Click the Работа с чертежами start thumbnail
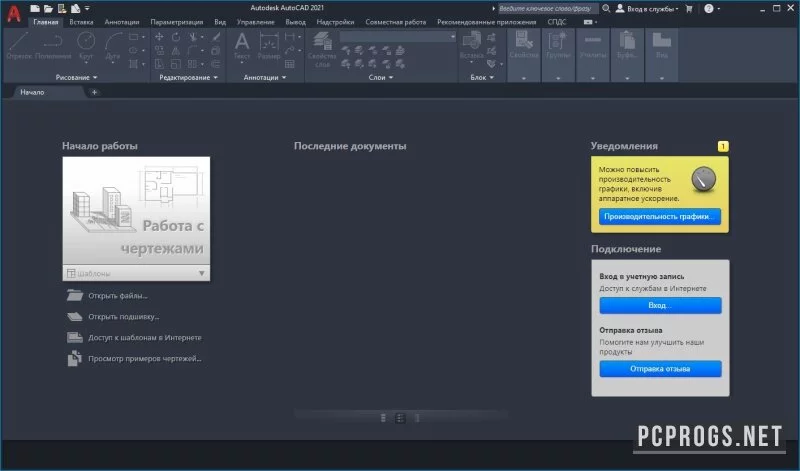Image resolution: width=800 pixels, height=471 pixels. (136, 212)
